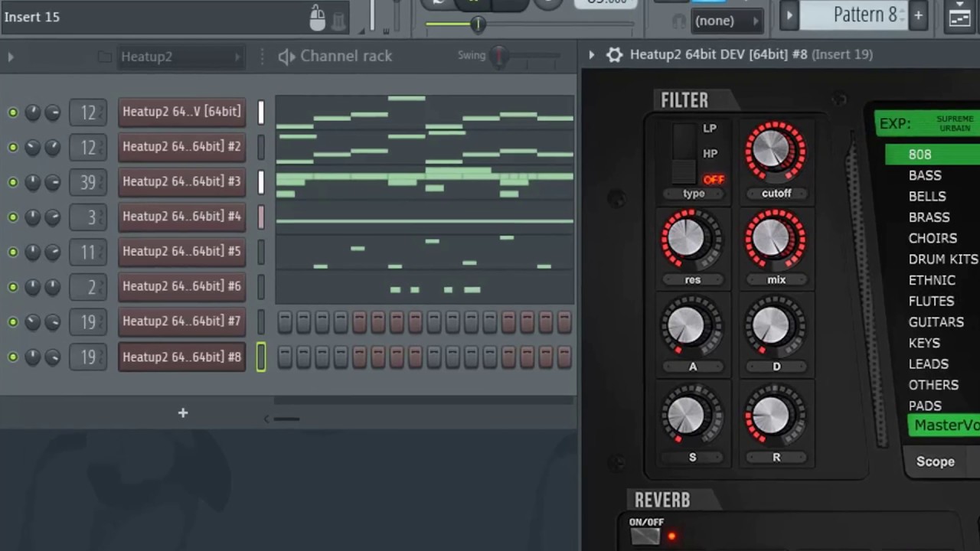980x551 pixels.
Task: Click the mix knob in Filter
Action: pos(776,240)
